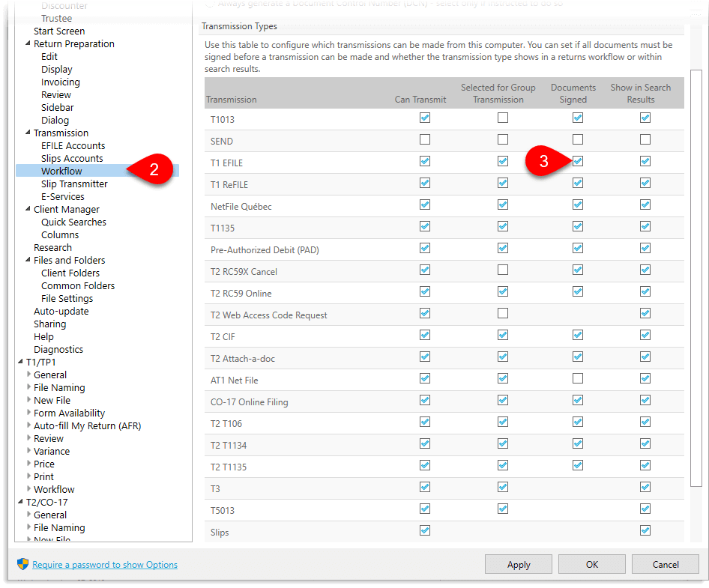Toggle Show in Search Results for NetFile Québec

pos(645,204)
